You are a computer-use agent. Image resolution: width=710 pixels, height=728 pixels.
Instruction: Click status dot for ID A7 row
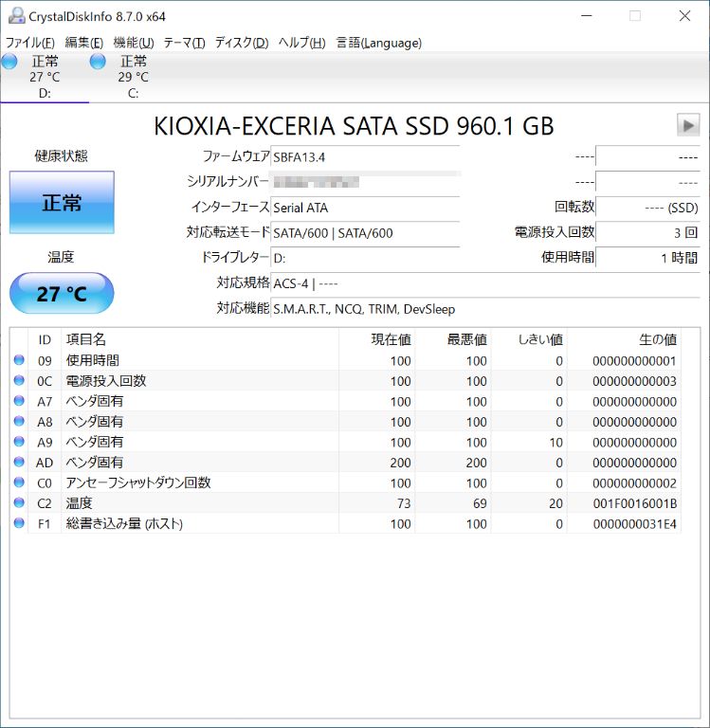(19, 401)
